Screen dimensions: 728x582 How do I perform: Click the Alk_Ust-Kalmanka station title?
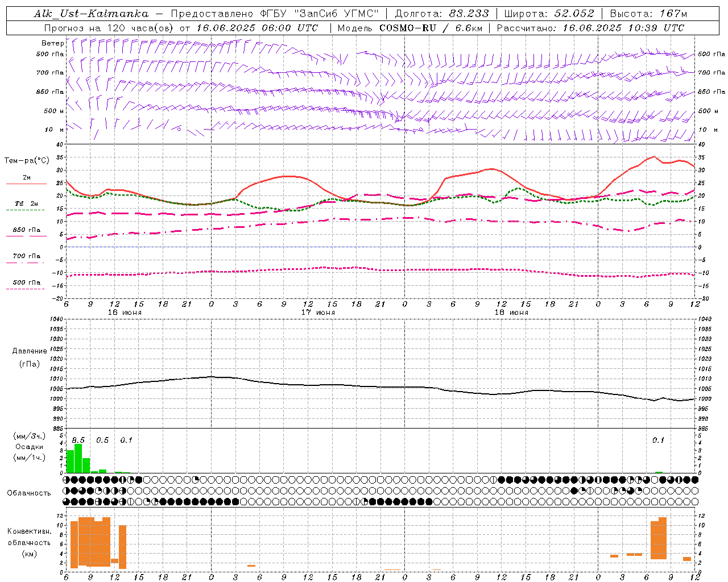click(x=91, y=14)
